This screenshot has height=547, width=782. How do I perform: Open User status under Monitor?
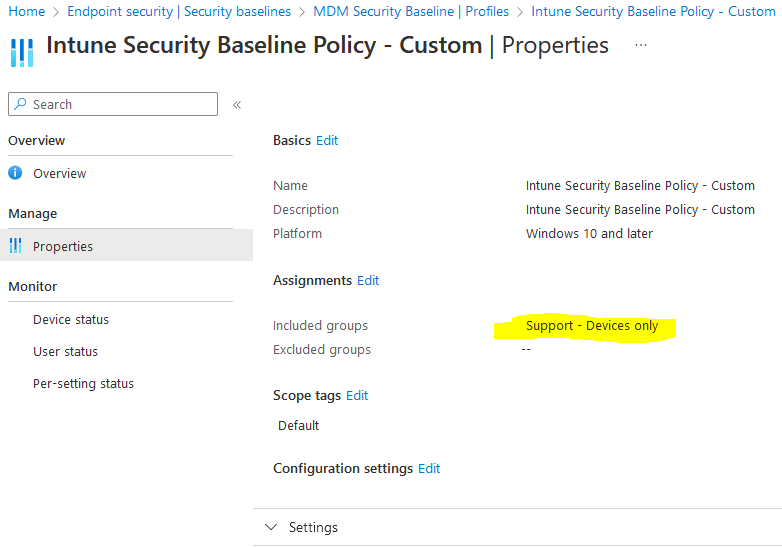(65, 352)
